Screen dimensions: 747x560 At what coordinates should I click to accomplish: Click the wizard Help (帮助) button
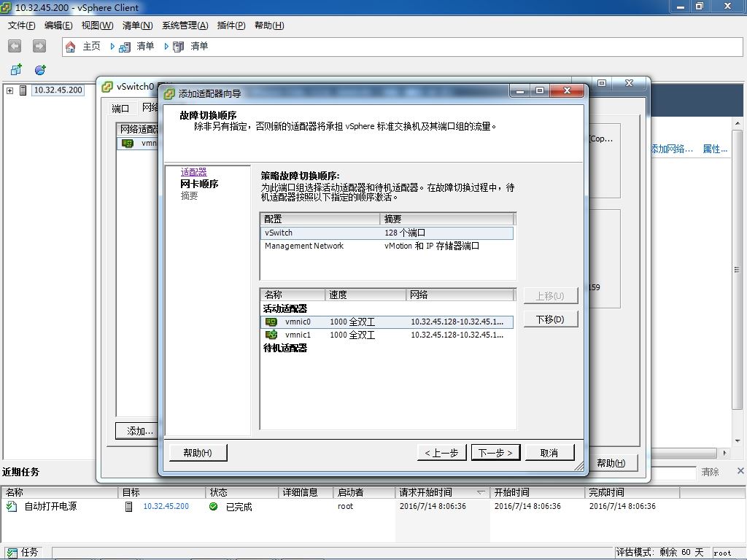point(198,453)
